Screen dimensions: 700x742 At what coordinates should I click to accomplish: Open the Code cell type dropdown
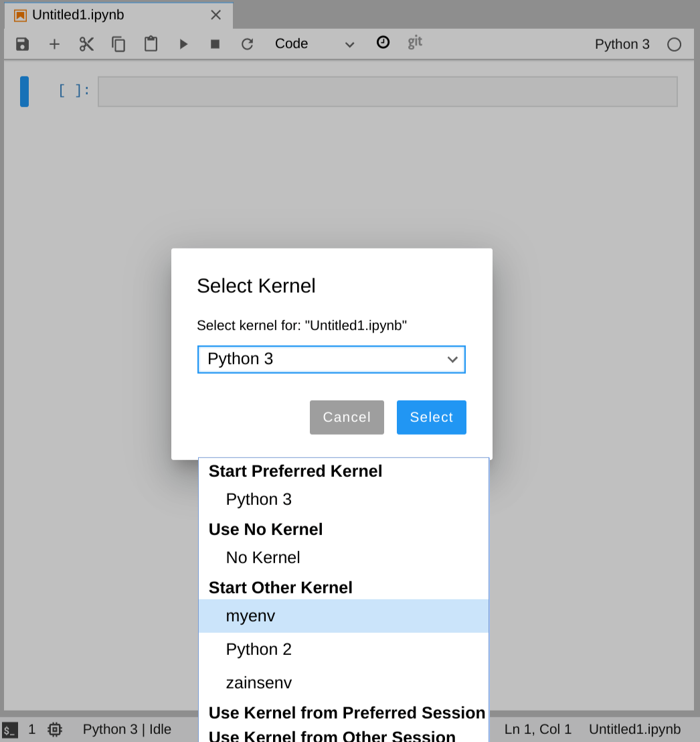click(x=313, y=44)
